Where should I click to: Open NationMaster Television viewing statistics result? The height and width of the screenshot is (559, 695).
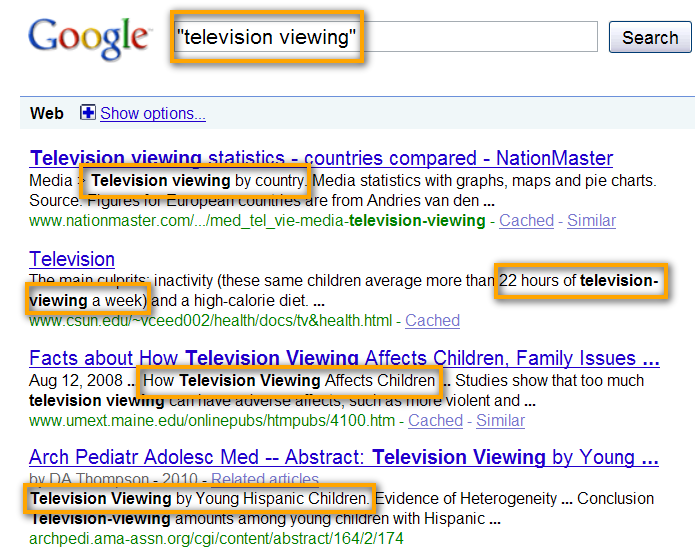click(321, 158)
